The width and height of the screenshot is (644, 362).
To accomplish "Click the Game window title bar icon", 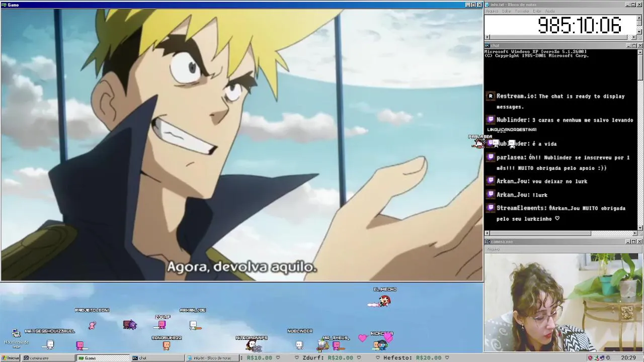I will click(x=4, y=5).
